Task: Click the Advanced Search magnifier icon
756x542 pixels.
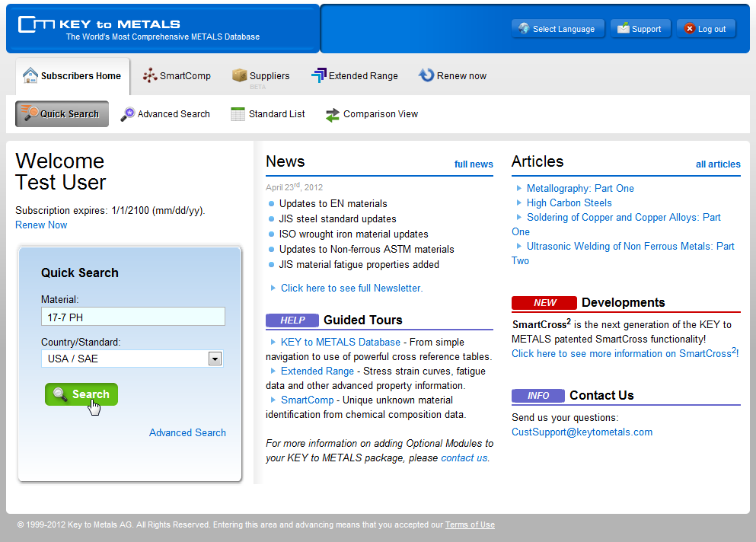Action: coord(128,114)
